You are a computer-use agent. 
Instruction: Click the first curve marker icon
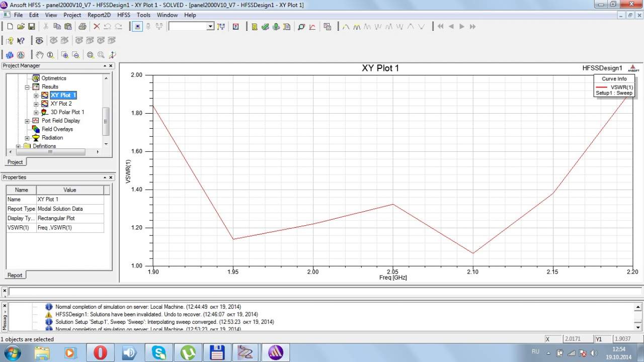point(346,27)
